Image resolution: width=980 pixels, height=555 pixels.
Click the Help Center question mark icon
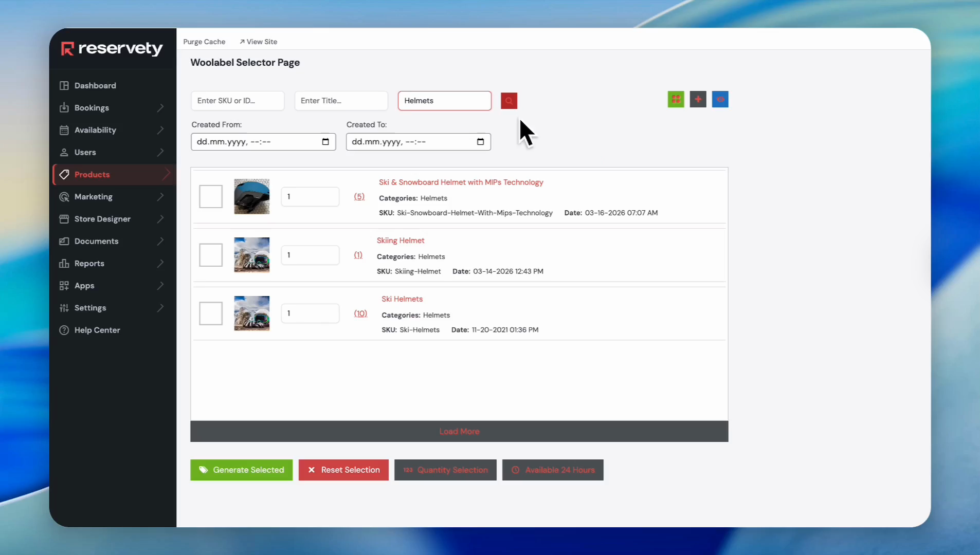pyautogui.click(x=64, y=330)
